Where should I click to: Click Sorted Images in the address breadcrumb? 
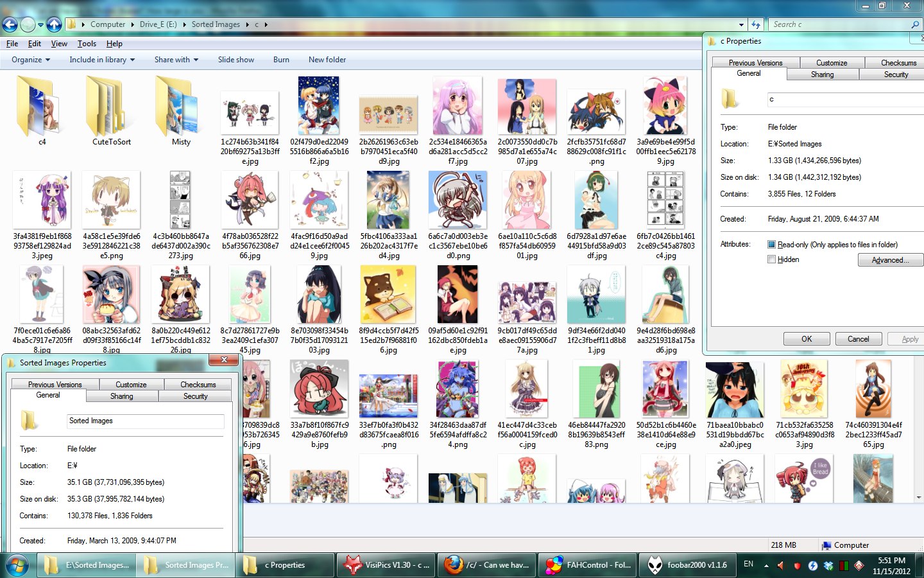216,24
